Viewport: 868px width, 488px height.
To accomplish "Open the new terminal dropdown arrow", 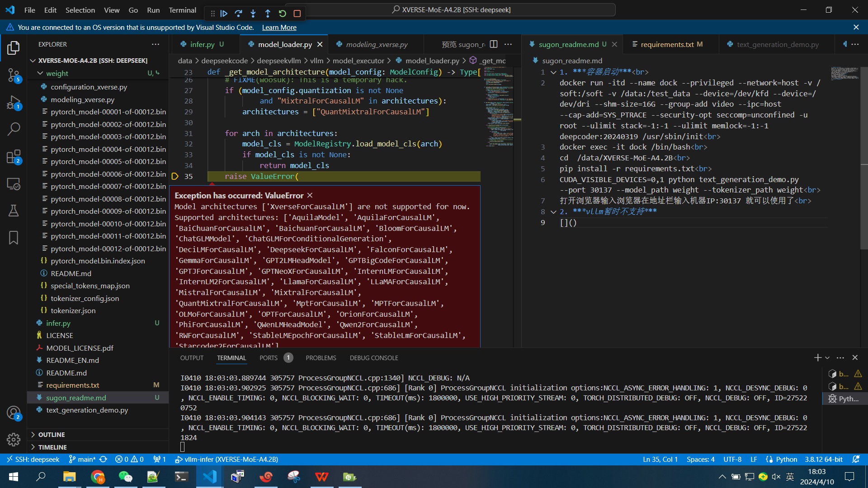I will [x=827, y=357].
